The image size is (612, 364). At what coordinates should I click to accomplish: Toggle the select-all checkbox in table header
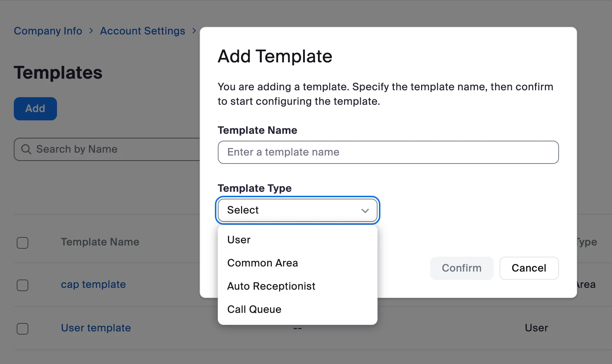(x=23, y=243)
